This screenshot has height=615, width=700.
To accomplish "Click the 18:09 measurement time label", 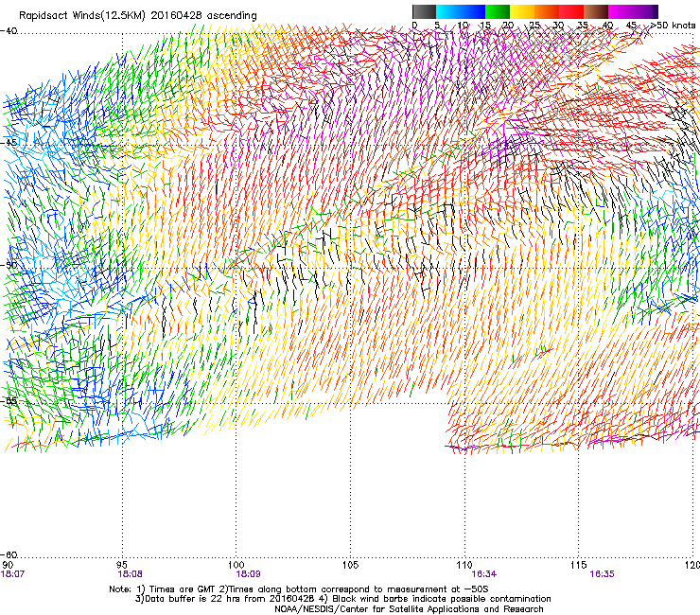I will click(248, 574).
